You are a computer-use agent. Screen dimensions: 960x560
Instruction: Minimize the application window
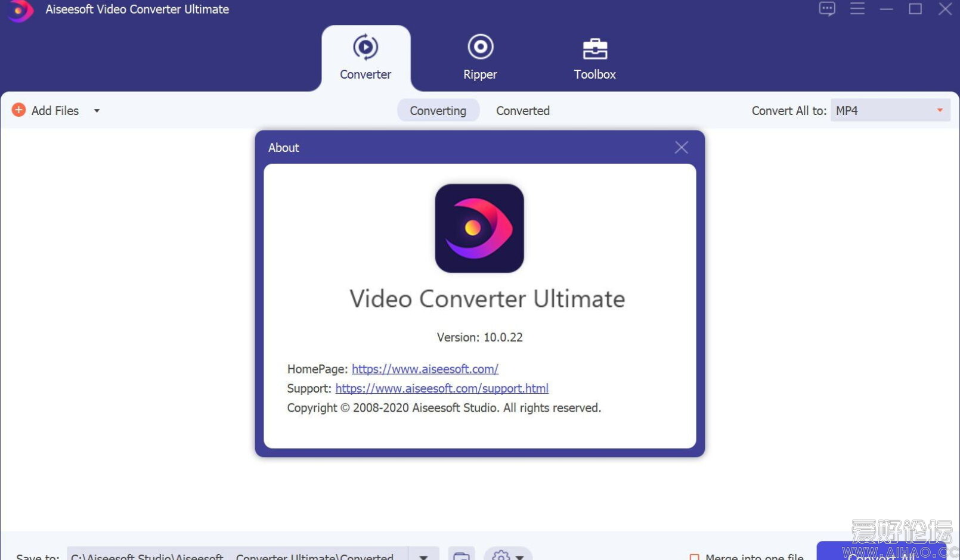(x=887, y=9)
